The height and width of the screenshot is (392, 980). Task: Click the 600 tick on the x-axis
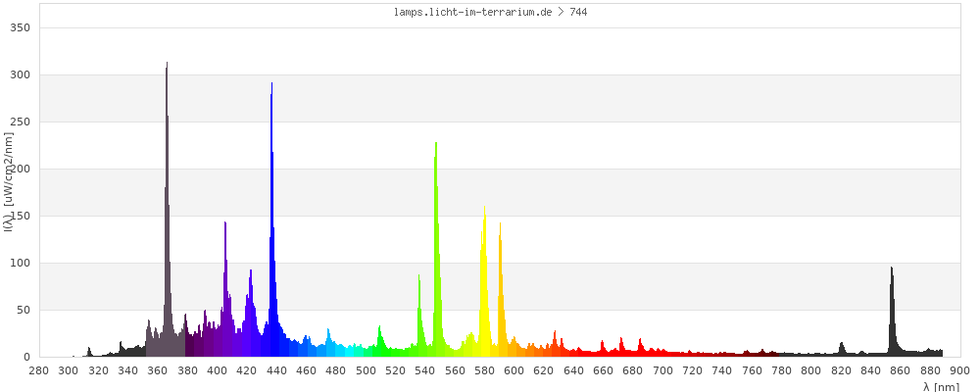coord(514,369)
